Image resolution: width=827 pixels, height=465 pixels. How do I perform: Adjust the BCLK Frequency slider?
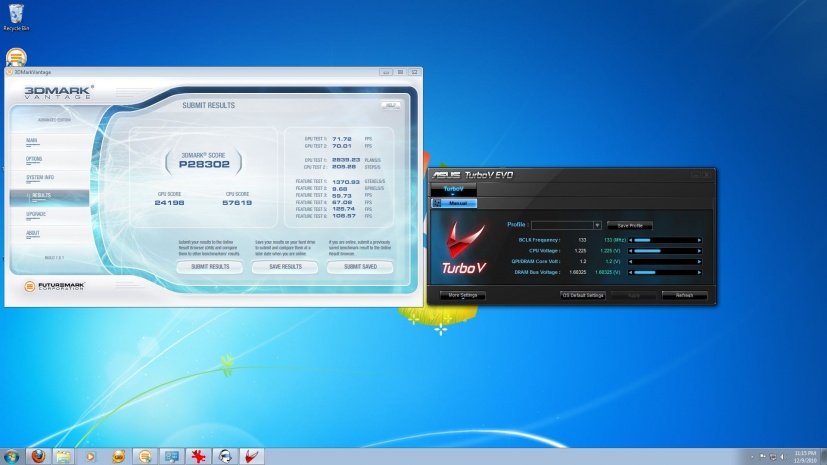(665, 240)
